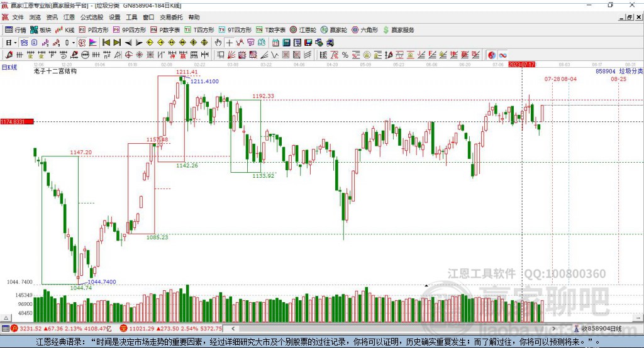Open the 资讯 menu
This screenshot has height=348, width=644.
52,17
